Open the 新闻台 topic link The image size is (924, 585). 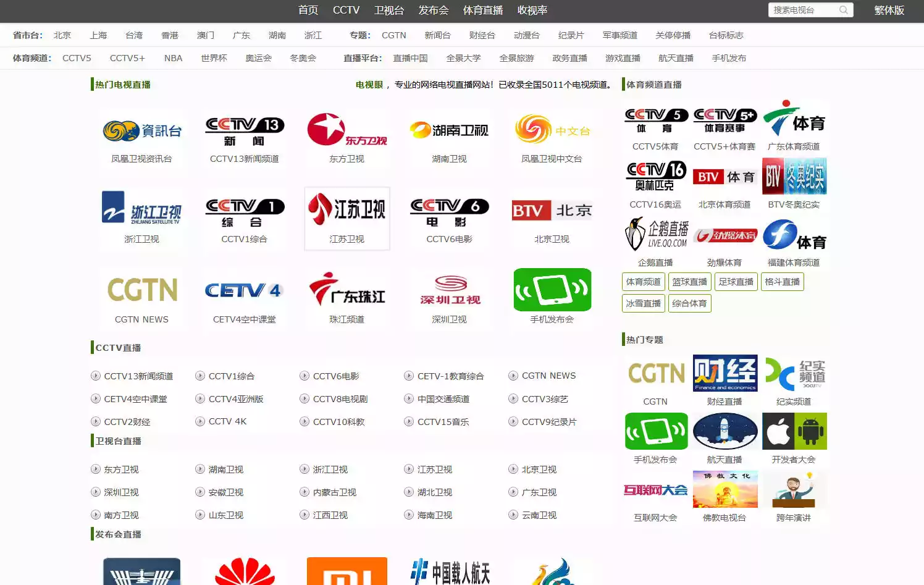click(438, 35)
